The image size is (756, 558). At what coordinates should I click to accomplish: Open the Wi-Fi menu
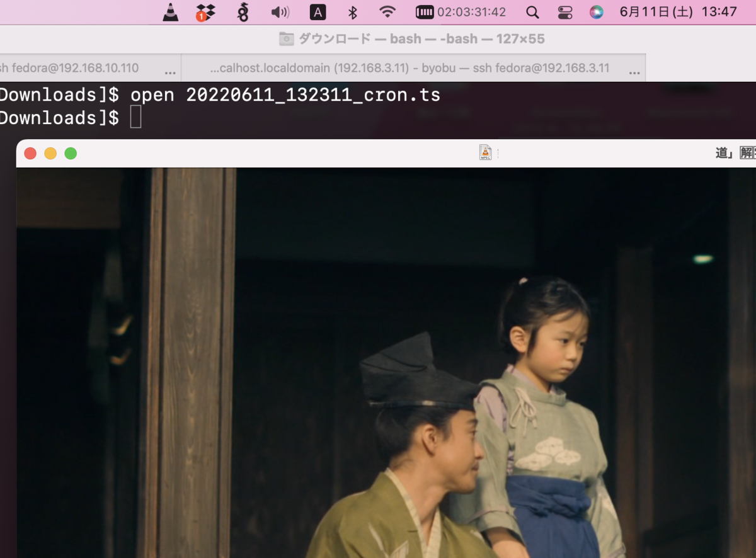click(x=387, y=11)
